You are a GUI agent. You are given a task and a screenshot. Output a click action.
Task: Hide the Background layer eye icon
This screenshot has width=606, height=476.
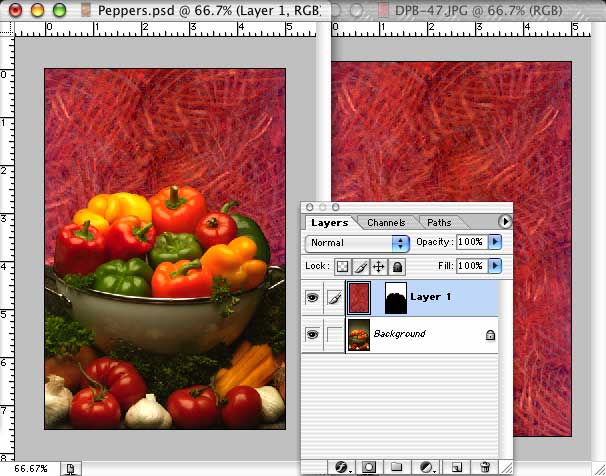point(312,334)
